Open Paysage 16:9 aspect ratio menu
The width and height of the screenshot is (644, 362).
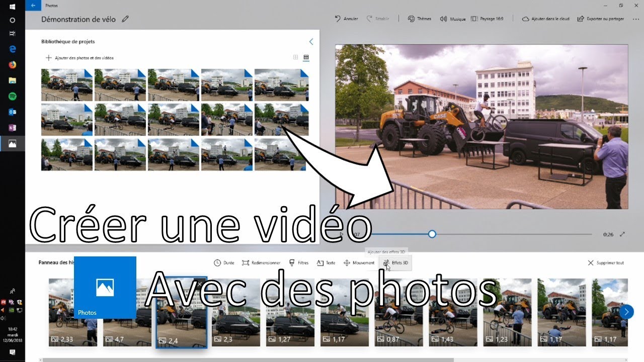487,19
